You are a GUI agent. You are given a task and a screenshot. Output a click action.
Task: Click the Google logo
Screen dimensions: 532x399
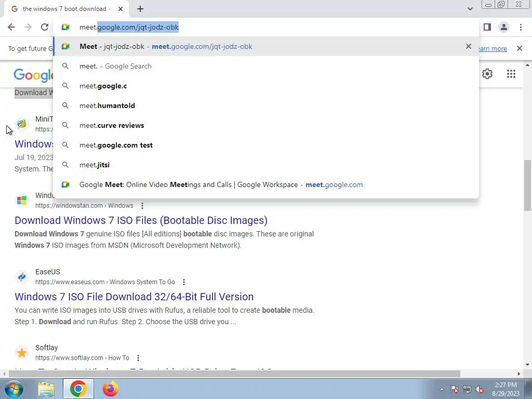[33, 75]
